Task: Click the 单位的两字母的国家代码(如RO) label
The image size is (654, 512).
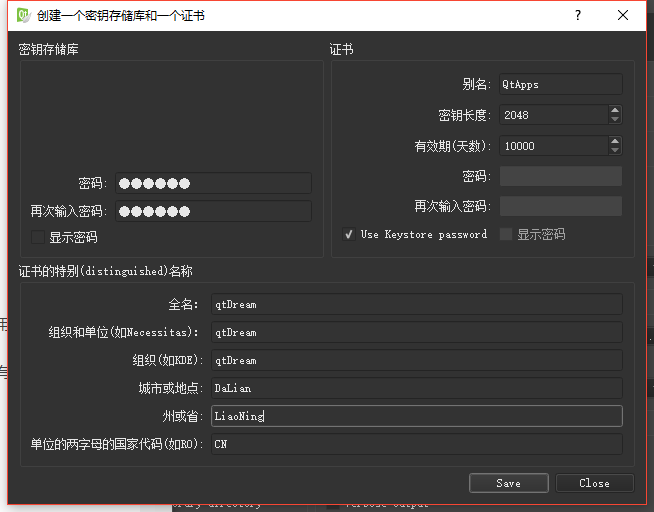Action: [116, 444]
